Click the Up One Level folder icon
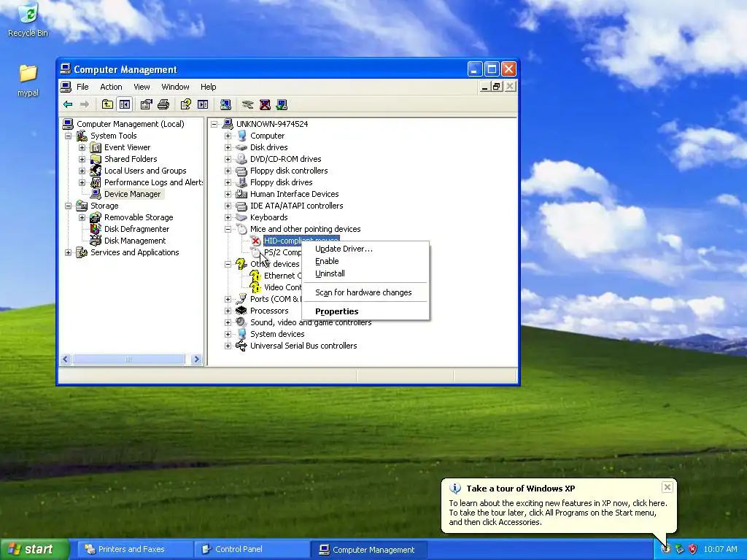 (108, 104)
